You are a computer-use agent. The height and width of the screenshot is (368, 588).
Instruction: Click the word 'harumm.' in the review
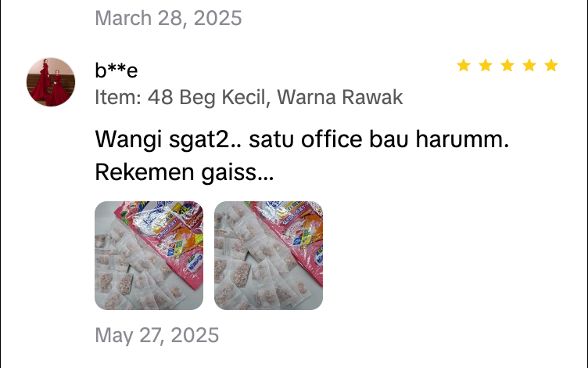(x=462, y=139)
